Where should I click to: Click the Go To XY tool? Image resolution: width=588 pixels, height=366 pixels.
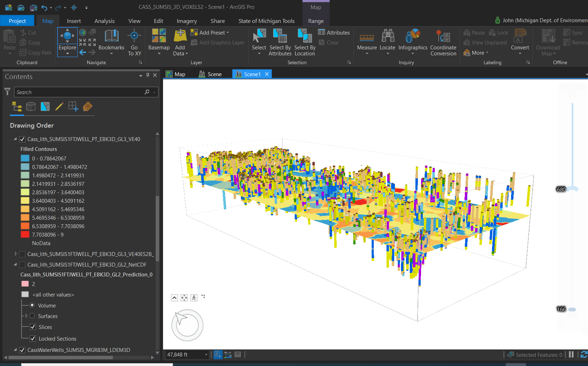(134, 42)
